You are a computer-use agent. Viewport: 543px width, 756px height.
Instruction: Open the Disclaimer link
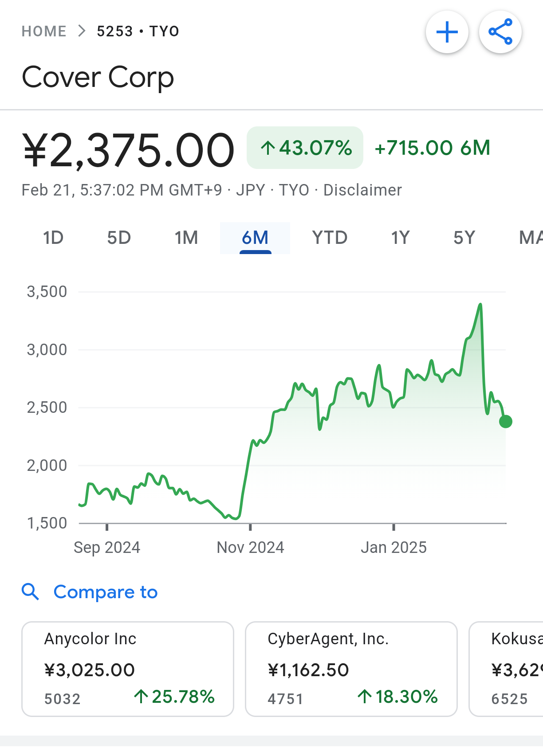(x=362, y=190)
